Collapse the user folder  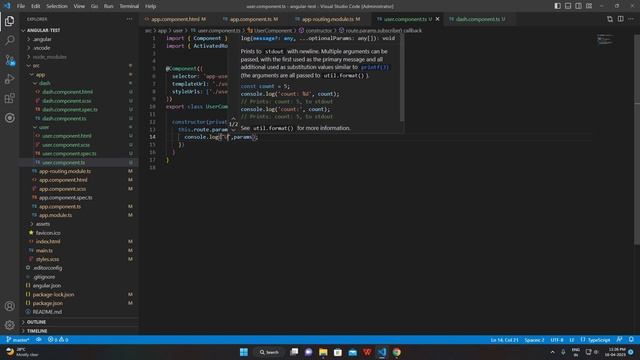pyautogui.click(x=44, y=127)
